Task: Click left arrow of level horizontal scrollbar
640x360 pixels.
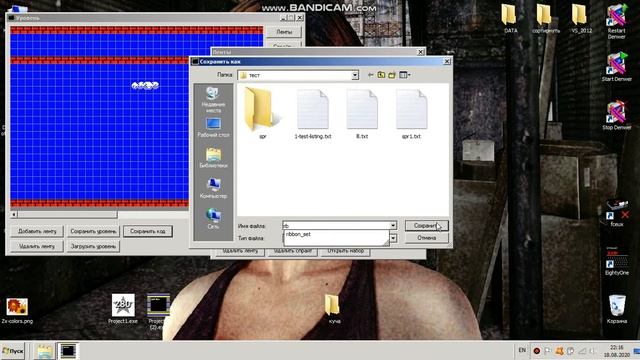Action: (x=14, y=214)
